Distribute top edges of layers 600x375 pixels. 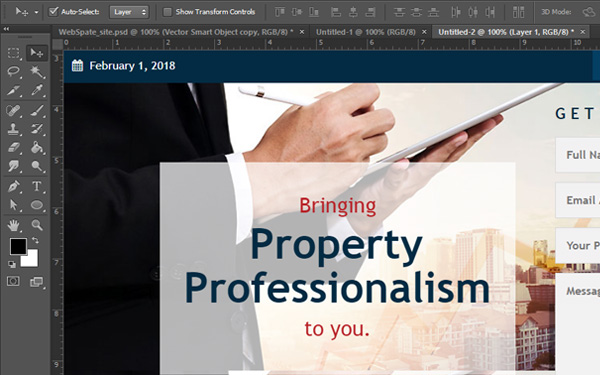coord(399,12)
